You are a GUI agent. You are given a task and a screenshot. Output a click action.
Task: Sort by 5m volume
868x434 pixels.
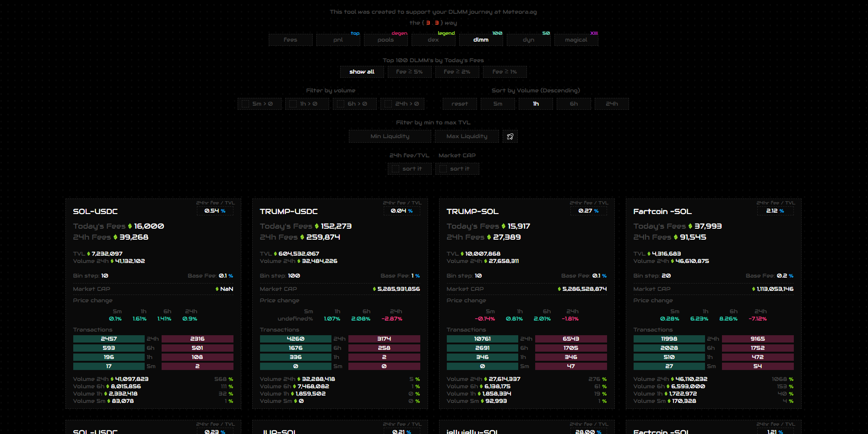click(498, 104)
